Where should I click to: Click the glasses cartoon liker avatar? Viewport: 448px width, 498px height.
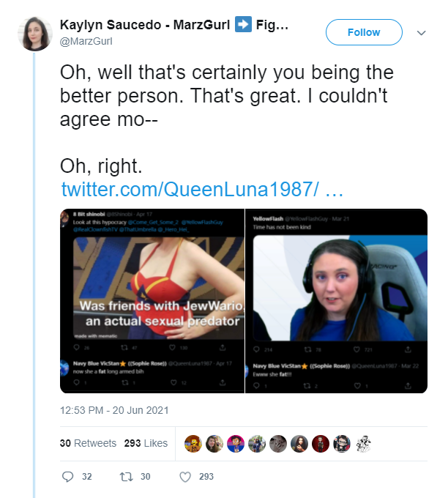342,444
